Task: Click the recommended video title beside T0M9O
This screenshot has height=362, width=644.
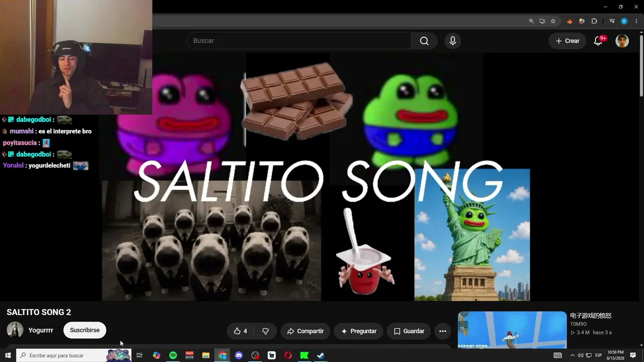Action: coord(591,316)
